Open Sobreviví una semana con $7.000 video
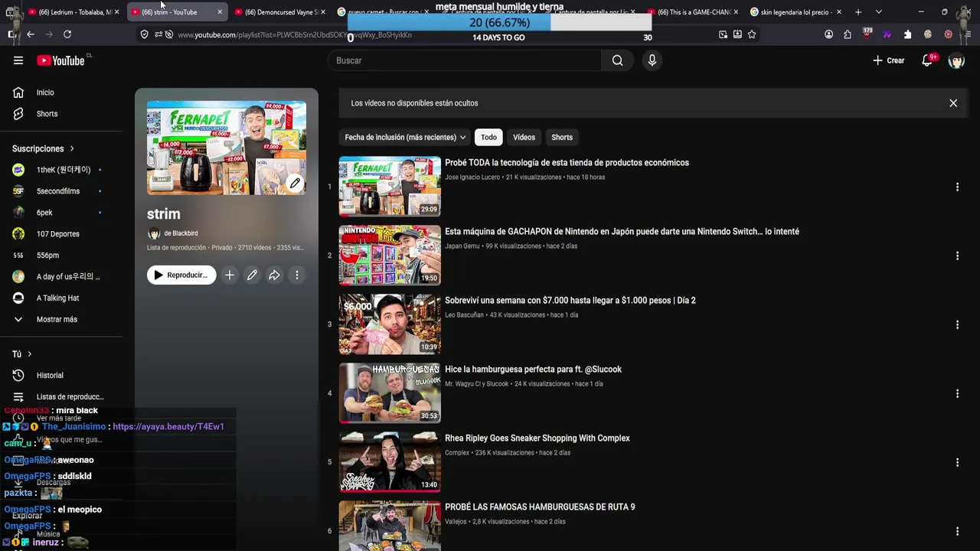Screen dimensions: 980x551 pos(570,301)
